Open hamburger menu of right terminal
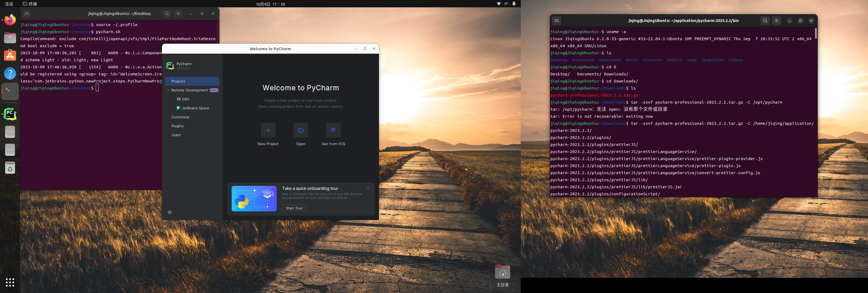Viewport: 868px width, 293px height. pyautogui.click(x=776, y=21)
